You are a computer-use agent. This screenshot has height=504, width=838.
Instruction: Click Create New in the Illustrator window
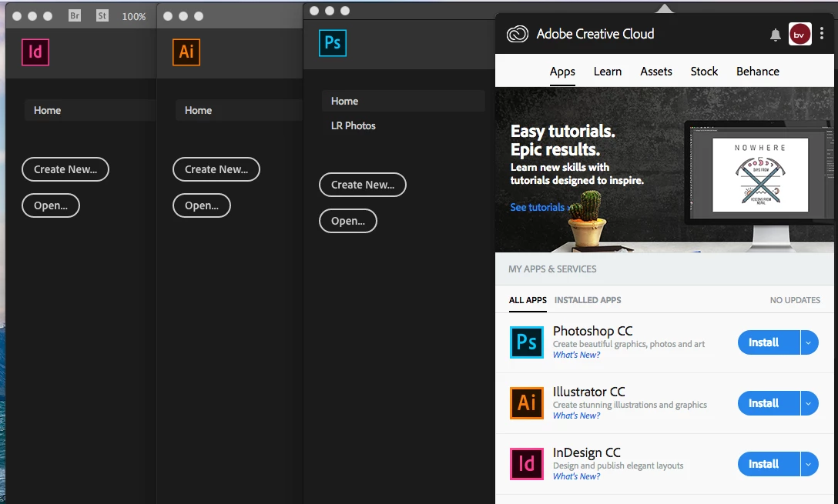[216, 169]
